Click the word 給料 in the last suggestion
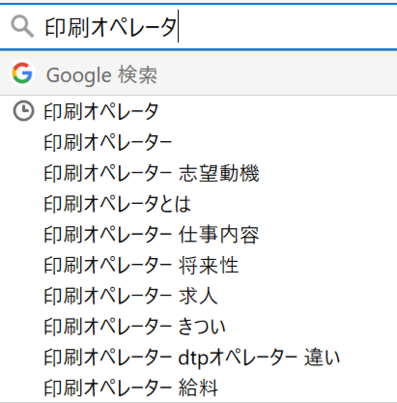The height and width of the screenshot is (403, 397). click(x=198, y=388)
